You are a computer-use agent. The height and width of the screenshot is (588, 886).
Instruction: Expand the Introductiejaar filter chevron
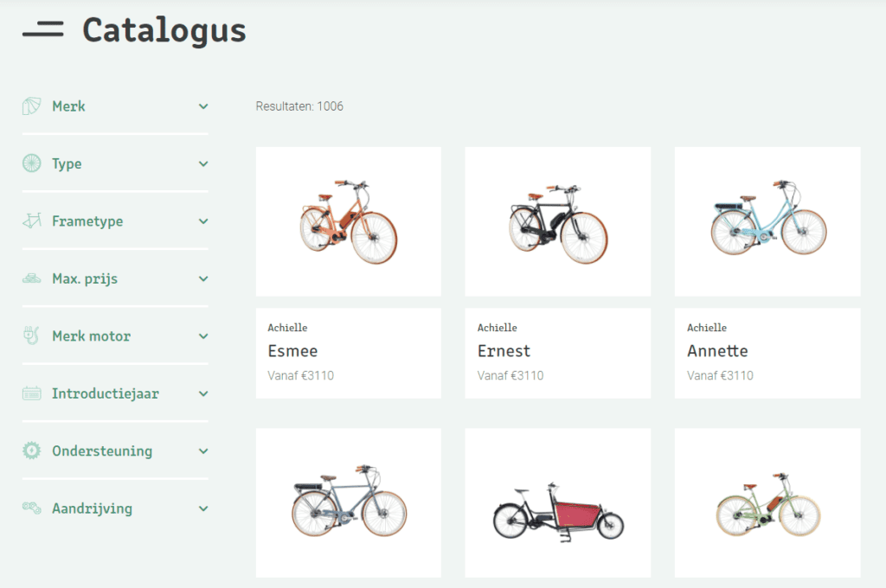pos(203,393)
